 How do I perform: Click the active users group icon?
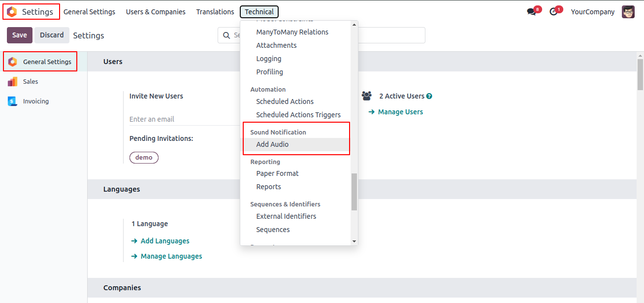[x=366, y=96]
